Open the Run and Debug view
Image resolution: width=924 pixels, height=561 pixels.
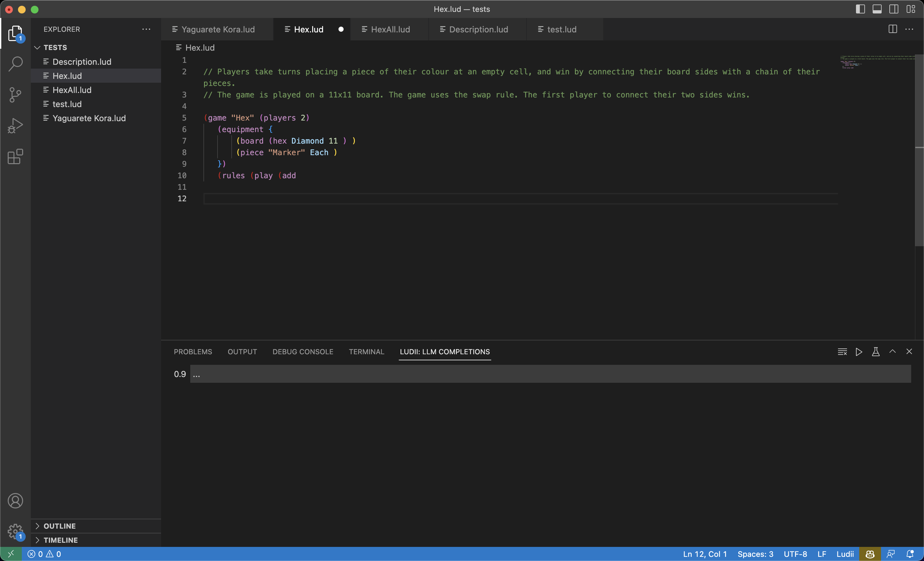point(15,126)
